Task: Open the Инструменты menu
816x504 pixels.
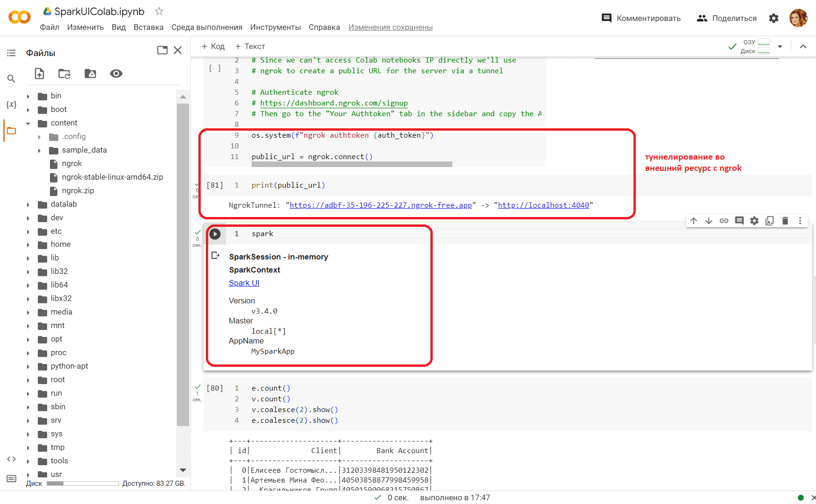Action: (275, 27)
